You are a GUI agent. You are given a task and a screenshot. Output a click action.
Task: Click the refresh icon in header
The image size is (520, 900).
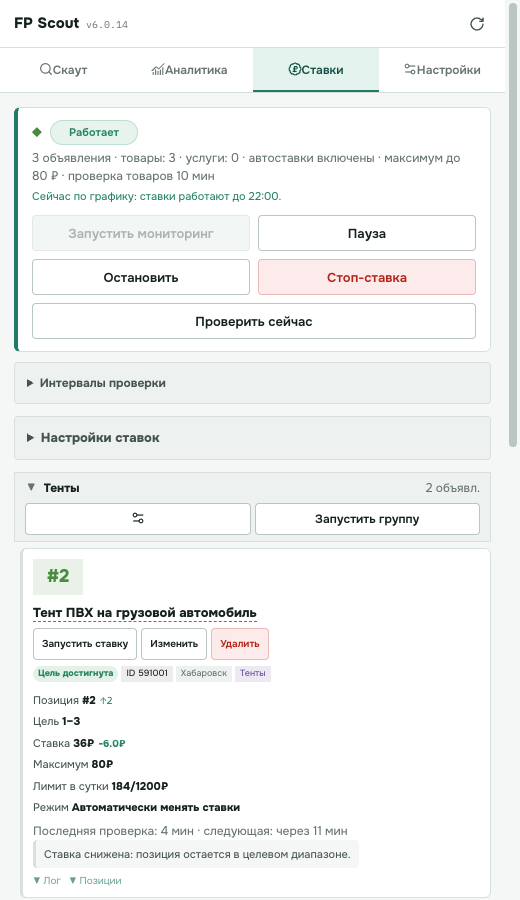pos(477,24)
